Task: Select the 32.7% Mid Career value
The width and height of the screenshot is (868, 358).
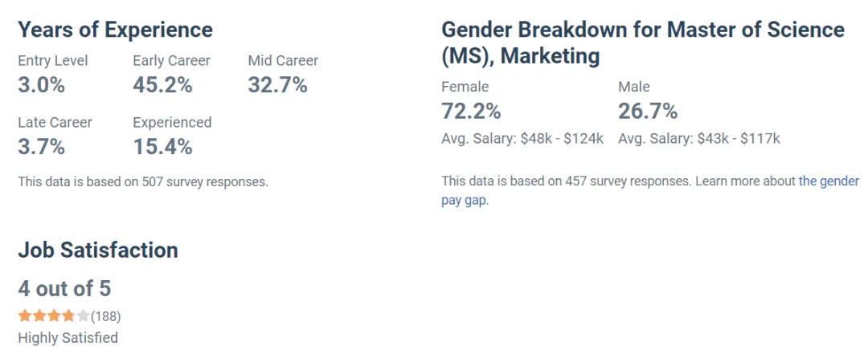Action: (277, 85)
